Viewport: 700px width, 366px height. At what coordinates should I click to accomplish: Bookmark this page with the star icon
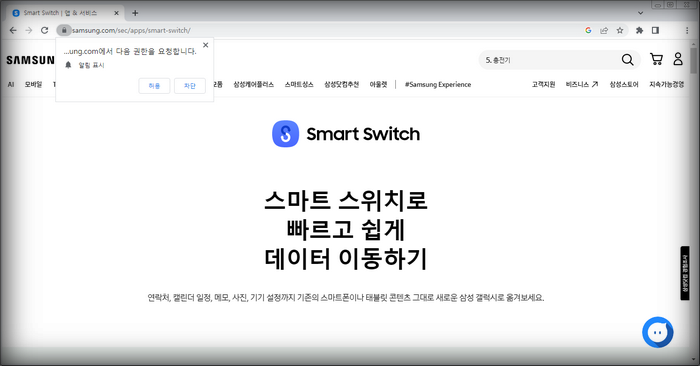click(620, 30)
